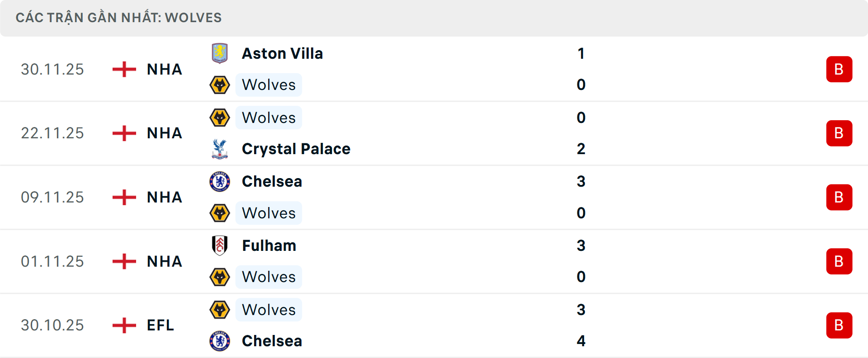
Task: Click the Aston Villa club crest
Action: pyautogui.click(x=220, y=53)
